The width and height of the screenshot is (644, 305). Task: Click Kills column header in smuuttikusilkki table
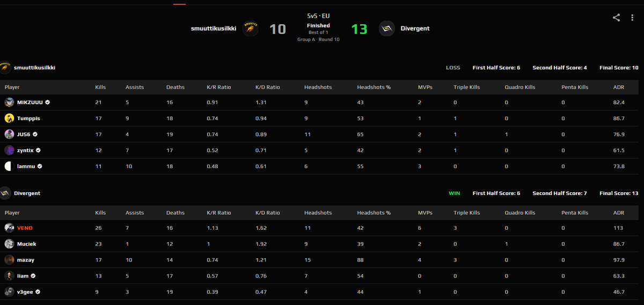pyautogui.click(x=100, y=87)
